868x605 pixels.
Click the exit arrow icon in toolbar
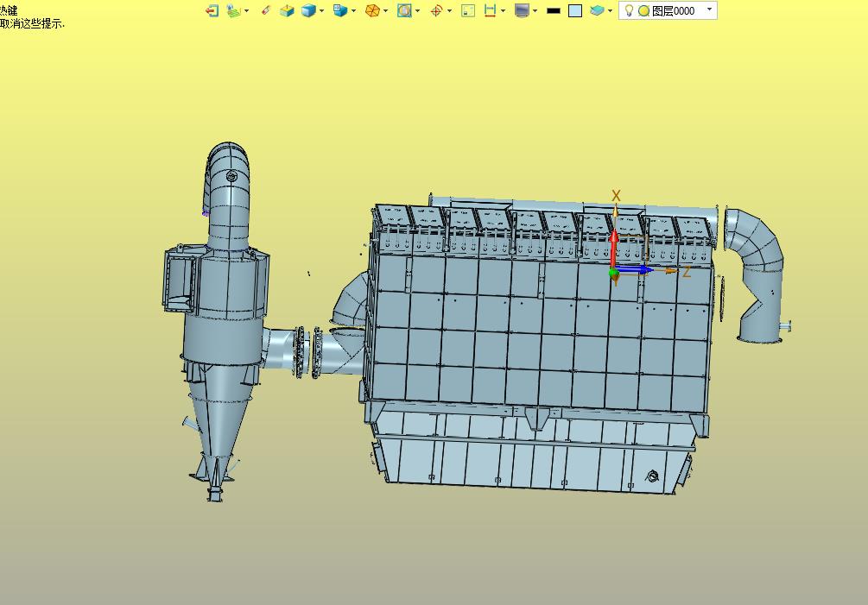pyautogui.click(x=212, y=10)
